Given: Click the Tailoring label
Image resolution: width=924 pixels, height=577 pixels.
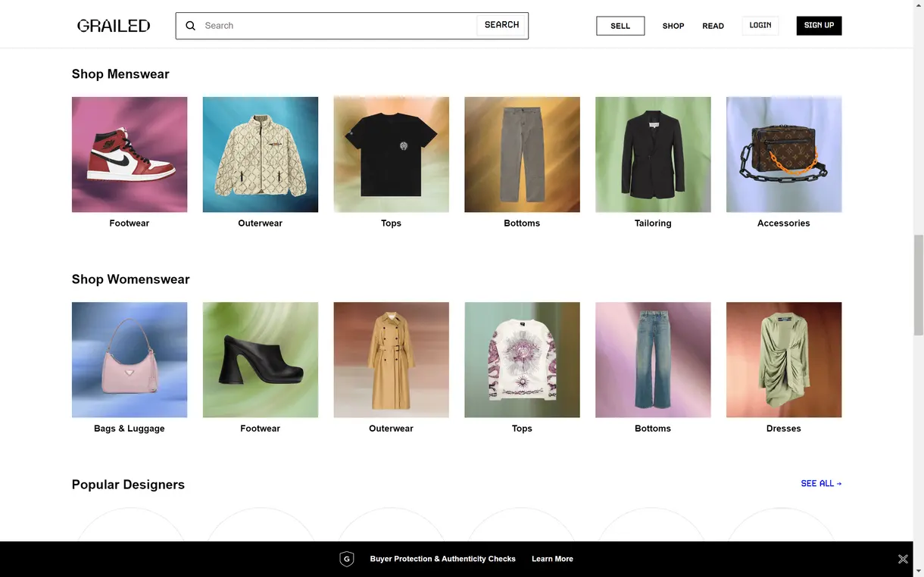Looking at the screenshot, I should pos(654,223).
